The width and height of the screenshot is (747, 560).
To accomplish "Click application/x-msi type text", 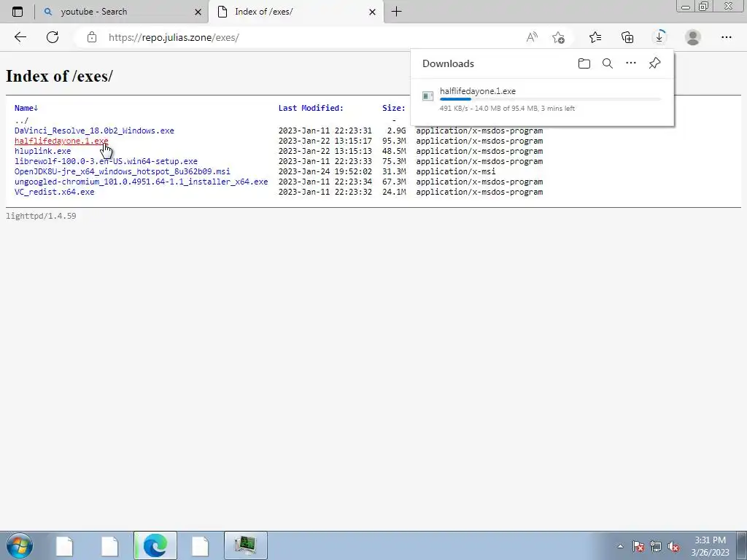I will 455,171.
